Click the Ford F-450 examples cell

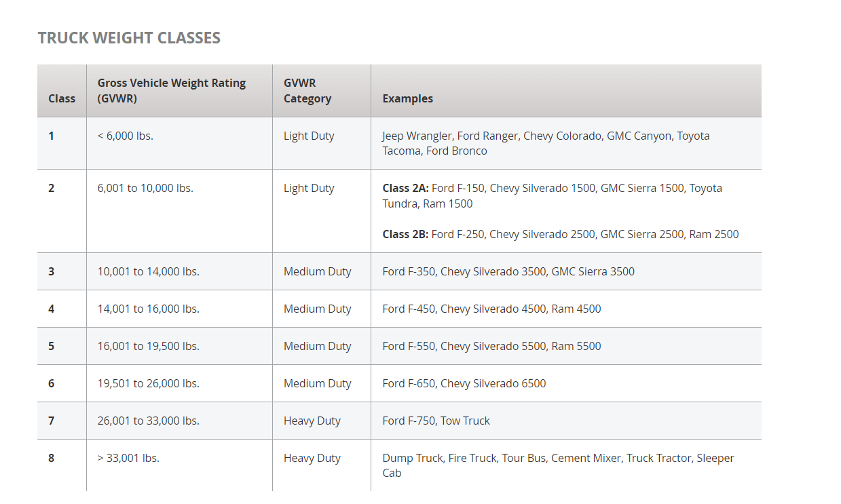point(491,309)
